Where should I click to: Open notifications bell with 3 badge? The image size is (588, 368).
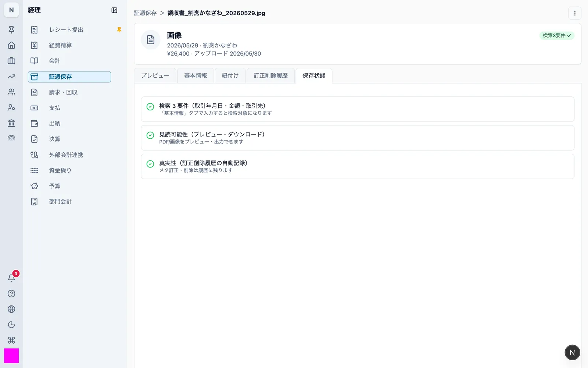click(11, 278)
